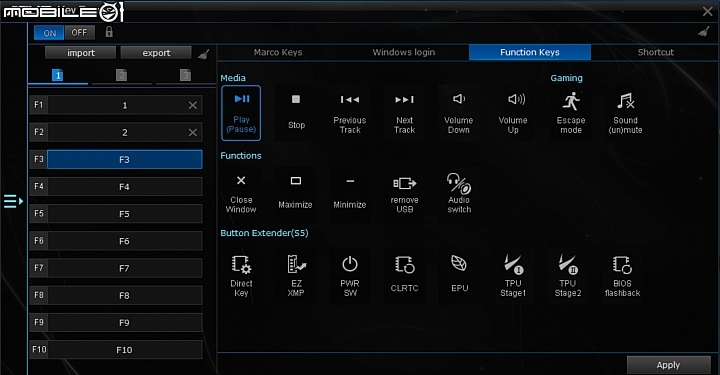The width and height of the screenshot is (720, 375).
Task: Switch the OFF toggle
Action: point(79,33)
